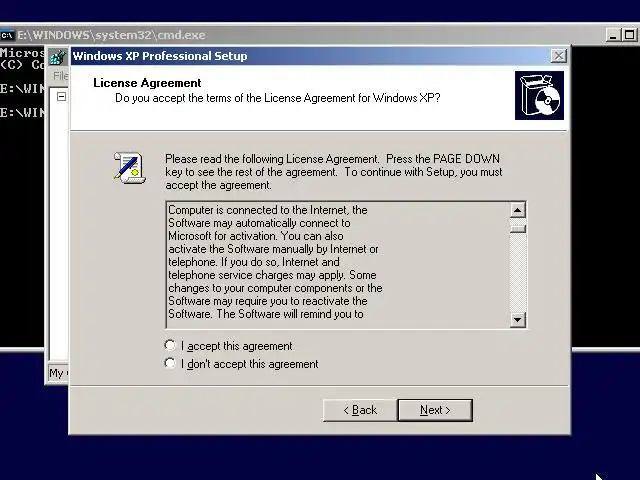The width and height of the screenshot is (640, 480).
Task: Collapse the tree node in background window
Action: pyautogui.click(x=61, y=97)
